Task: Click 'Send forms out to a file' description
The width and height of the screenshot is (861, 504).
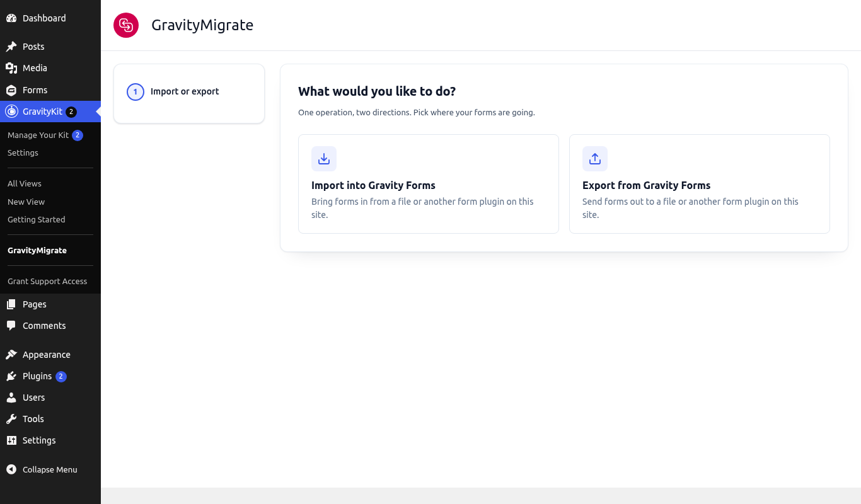Action: click(x=690, y=208)
